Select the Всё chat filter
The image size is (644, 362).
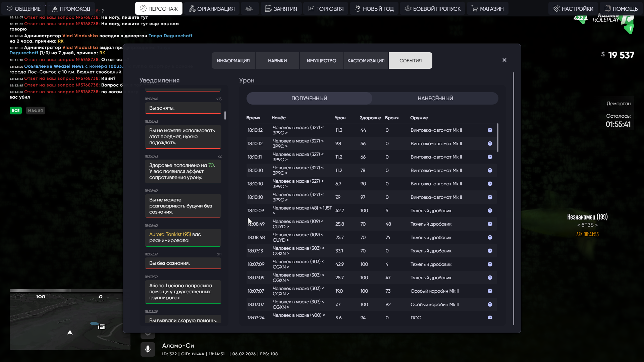15,111
